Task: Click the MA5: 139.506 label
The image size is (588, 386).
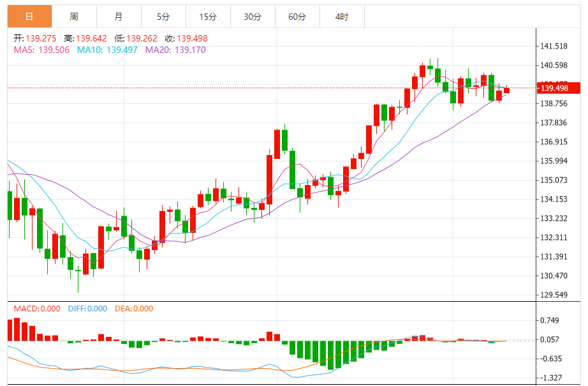Action: [41, 50]
